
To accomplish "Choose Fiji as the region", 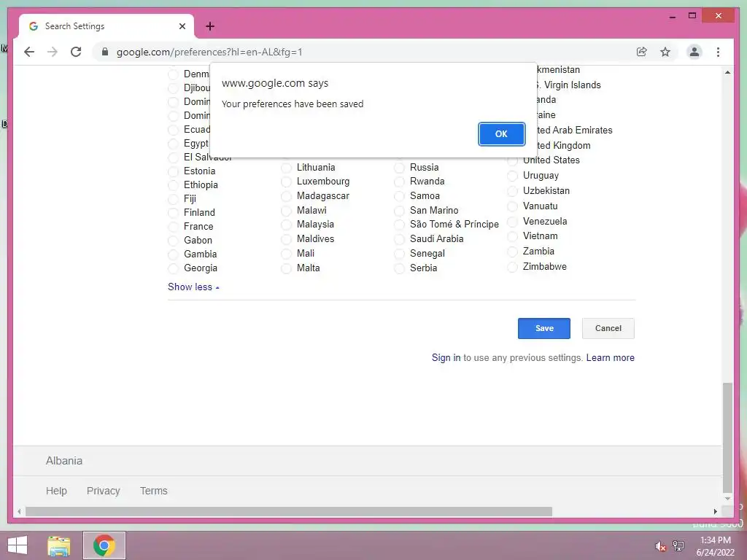I will (x=174, y=199).
